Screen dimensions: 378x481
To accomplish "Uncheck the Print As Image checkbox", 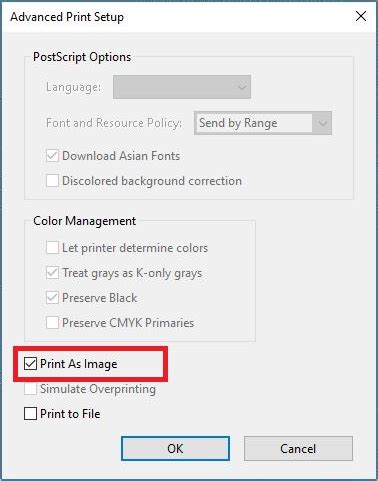I will [x=30, y=363].
